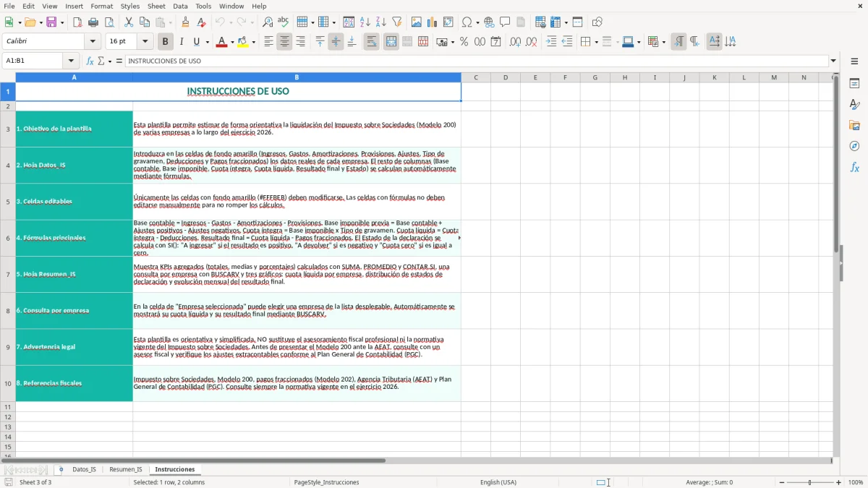Image resolution: width=868 pixels, height=488 pixels.
Task: Toggle Align Left
Action: click(x=268, y=42)
